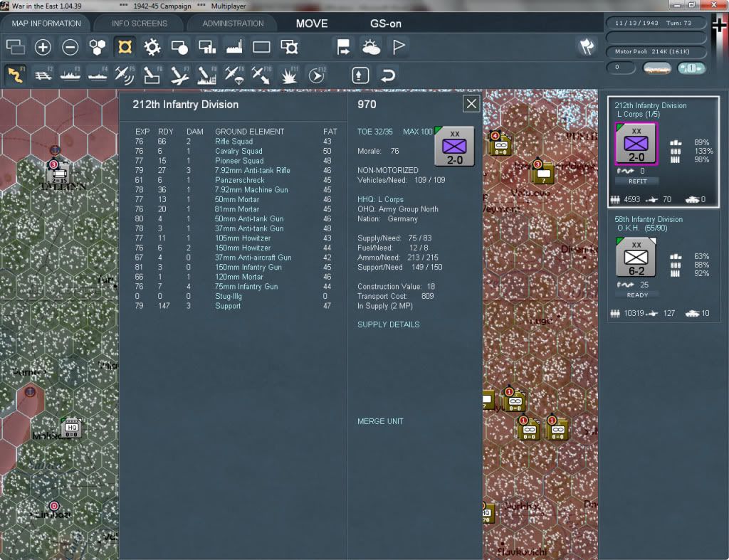Viewport: 729px width, 560px height.
Task: Open HHQ: L Corps link
Action: pos(380,199)
